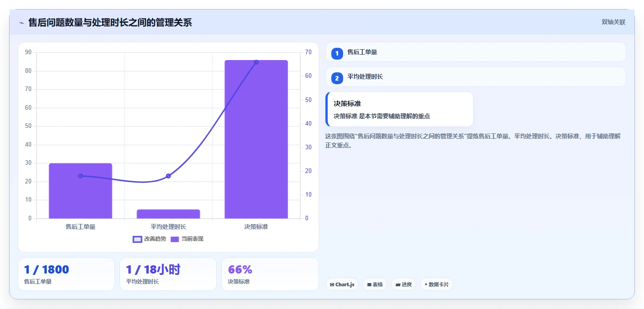Click the trend line point above 售后工单量
This screenshot has width=644, height=309.
click(80, 176)
